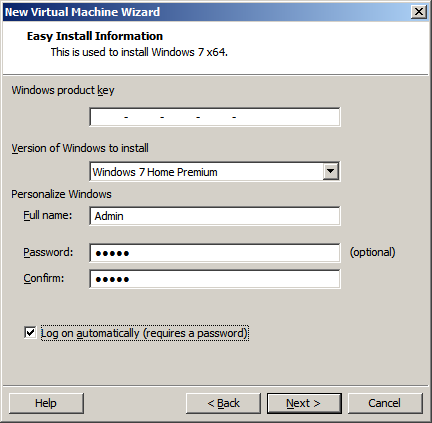Uncheck Log on automatically checkbox

pos(30,333)
